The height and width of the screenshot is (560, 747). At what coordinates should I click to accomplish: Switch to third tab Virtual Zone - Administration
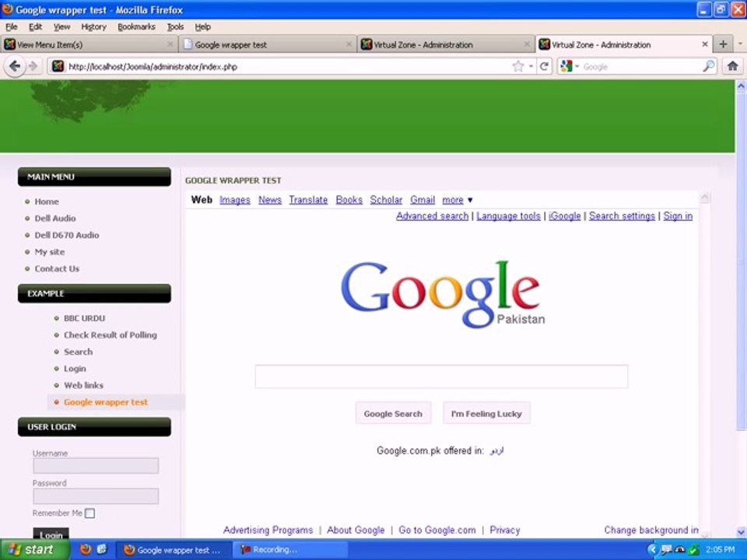(446, 44)
